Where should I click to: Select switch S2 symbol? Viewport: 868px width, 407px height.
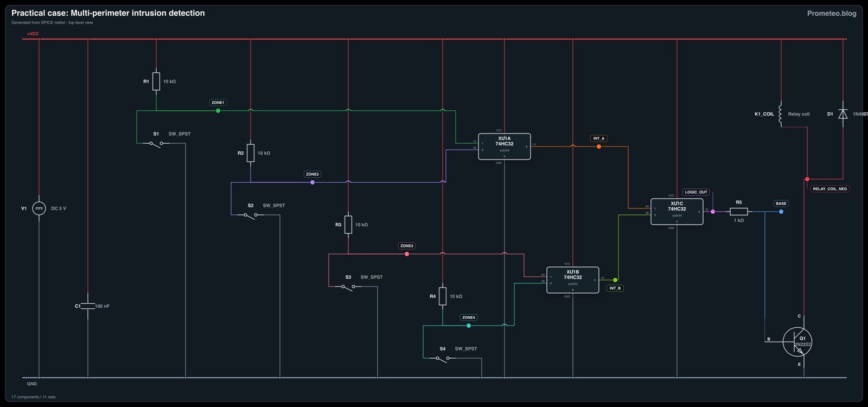click(x=251, y=215)
